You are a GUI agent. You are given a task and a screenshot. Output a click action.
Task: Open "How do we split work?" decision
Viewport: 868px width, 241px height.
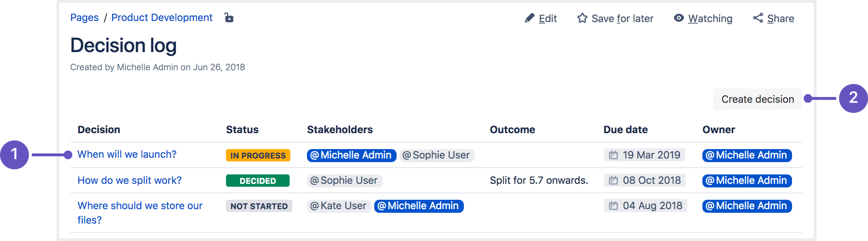tap(129, 180)
